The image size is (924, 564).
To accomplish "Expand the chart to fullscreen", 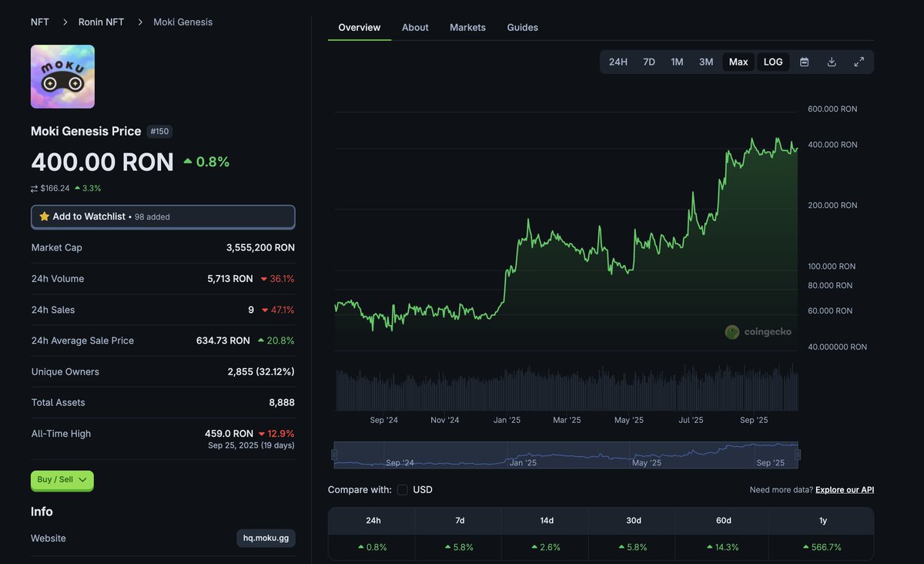I will (x=859, y=62).
